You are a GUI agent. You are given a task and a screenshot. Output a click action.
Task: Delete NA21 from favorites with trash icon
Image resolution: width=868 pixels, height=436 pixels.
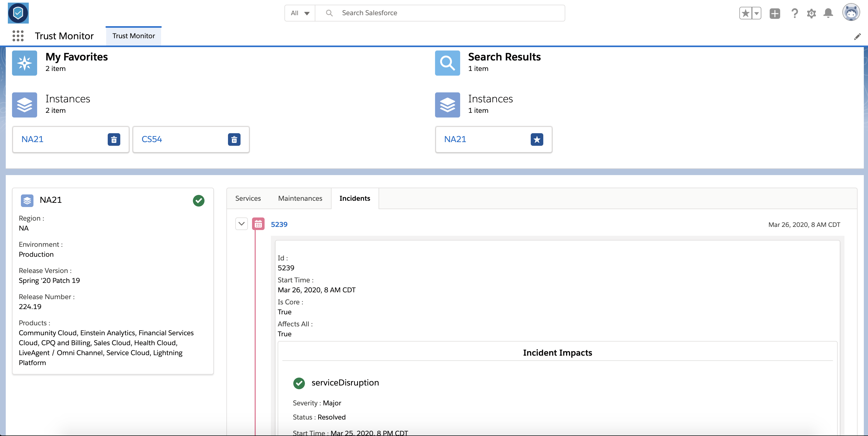pyautogui.click(x=114, y=139)
